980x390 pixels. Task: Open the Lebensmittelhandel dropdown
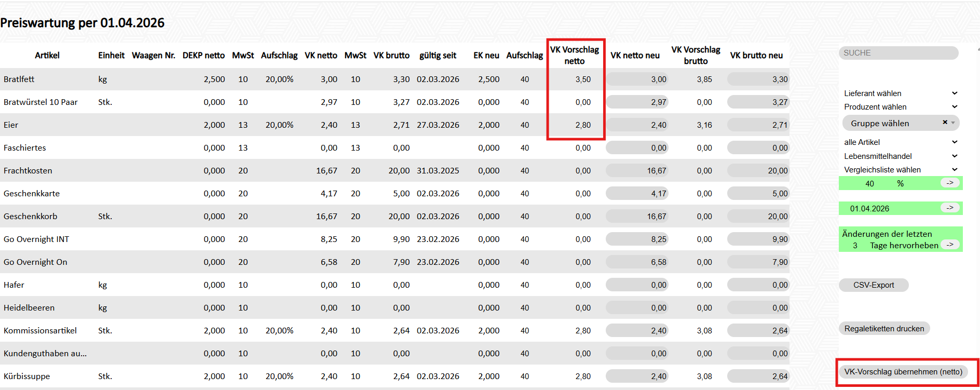[x=900, y=156]
